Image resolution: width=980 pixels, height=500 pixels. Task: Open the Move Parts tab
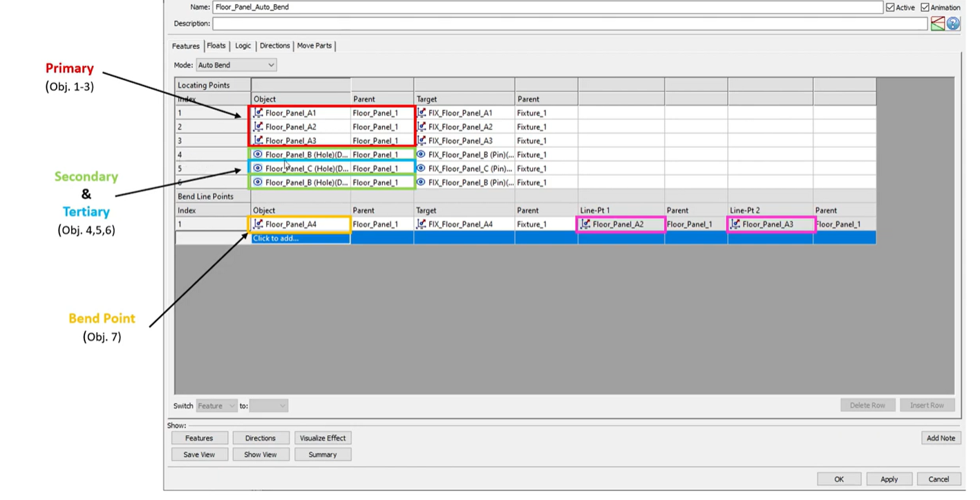pyautogui.click(x=314, y=45)
